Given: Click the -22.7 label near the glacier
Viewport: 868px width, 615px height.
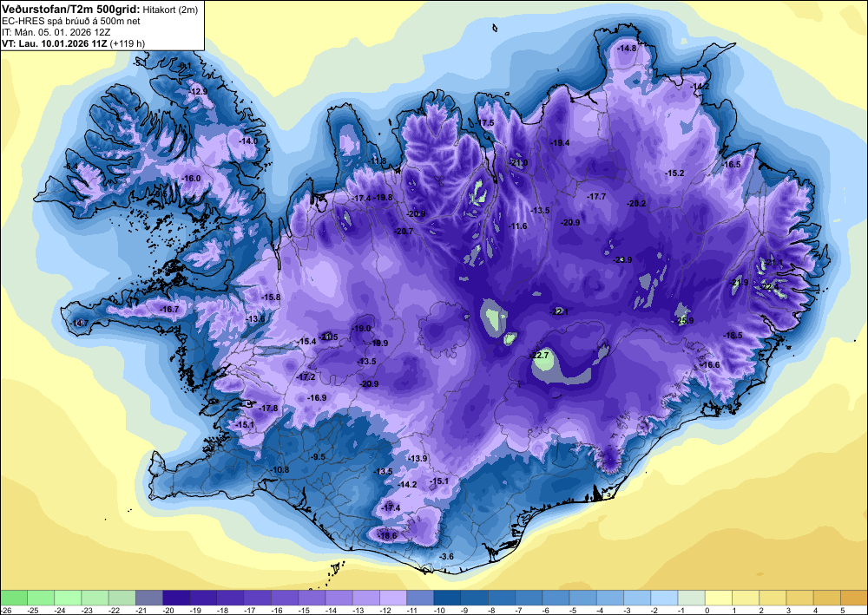Looking at the screenshot, I should (x=539, y=355).
